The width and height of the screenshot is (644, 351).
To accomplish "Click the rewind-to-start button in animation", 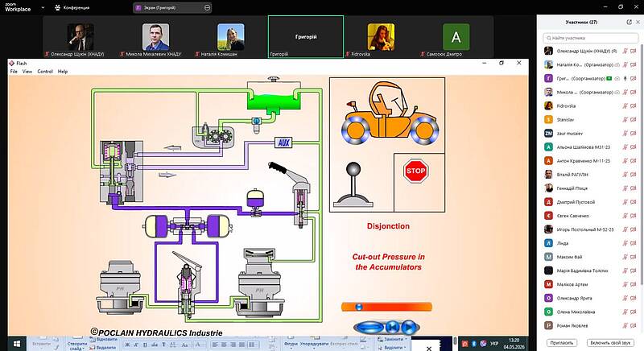I will click(393, 327).
